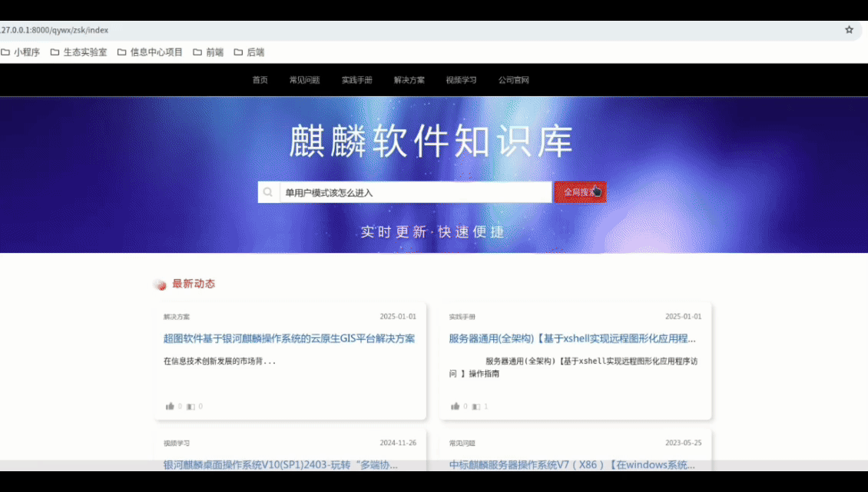
Task: Click the 麒麟软件知识库 banner title
Action: click(x=431, y=141)
